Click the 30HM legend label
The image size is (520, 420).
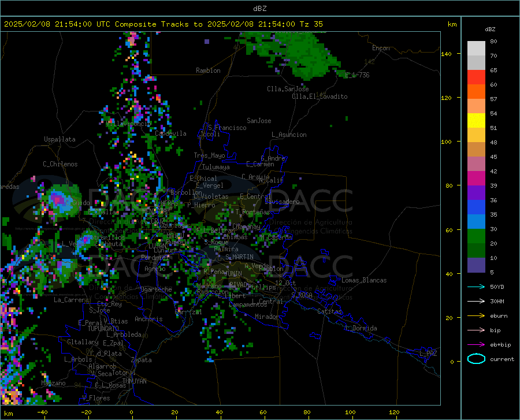[x=497, y=302]
